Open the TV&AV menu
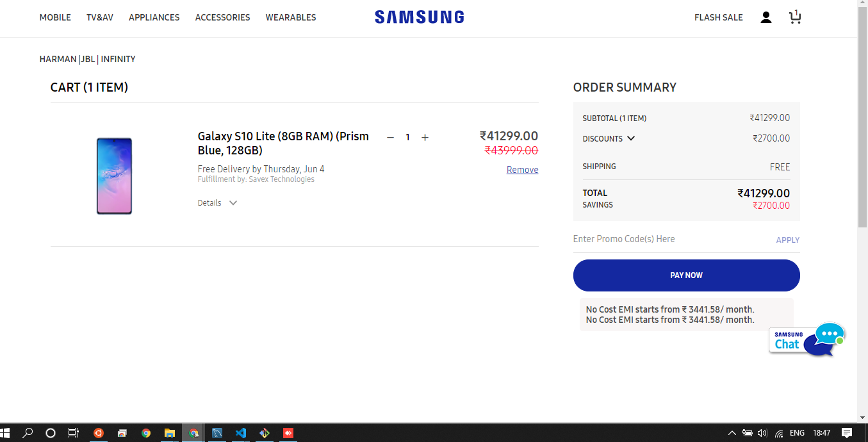Image resolution: width=868 pixels, height=442 pixels. (100, 17)
